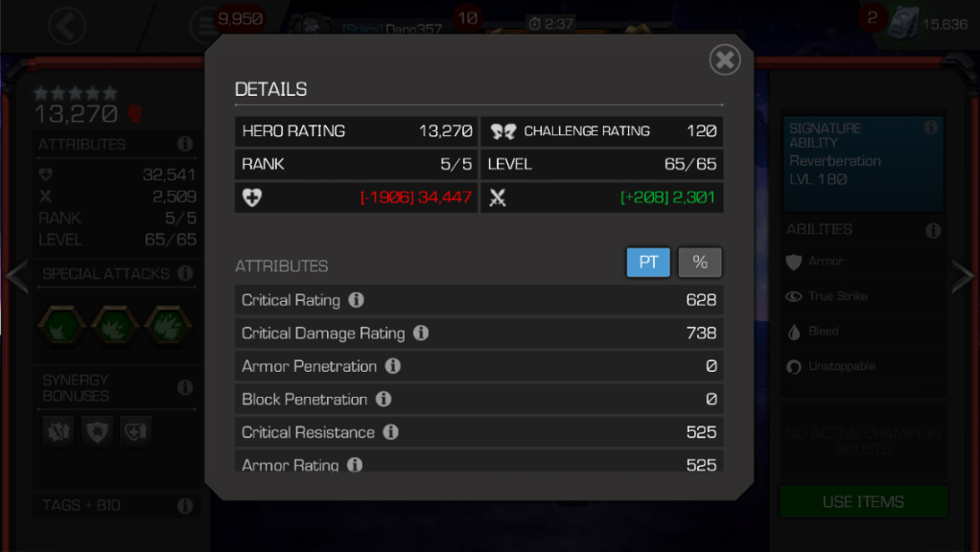Show Armor Penetration info tooltip

[392, 366]
